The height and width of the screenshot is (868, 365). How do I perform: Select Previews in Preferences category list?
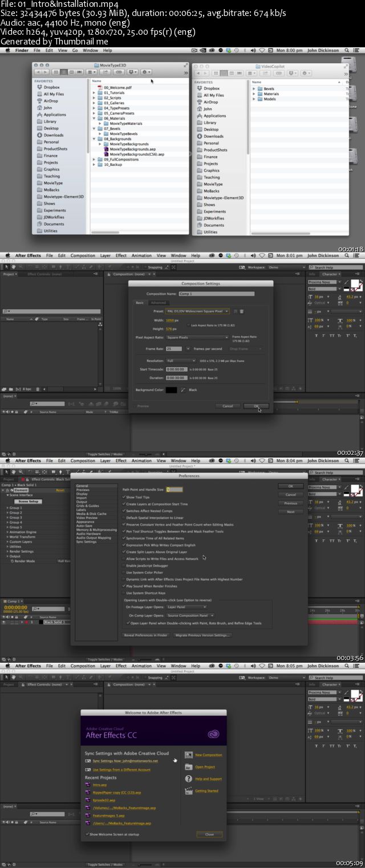click(x=83, y=490)
